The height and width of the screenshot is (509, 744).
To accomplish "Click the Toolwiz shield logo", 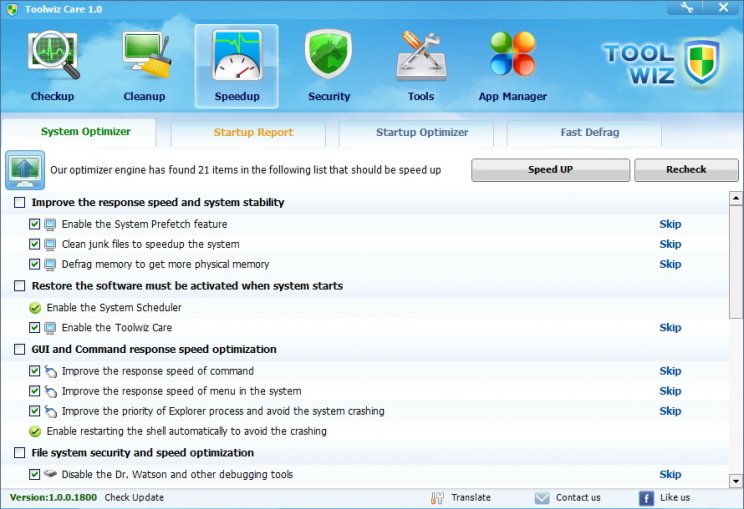I will pos(701,62).
